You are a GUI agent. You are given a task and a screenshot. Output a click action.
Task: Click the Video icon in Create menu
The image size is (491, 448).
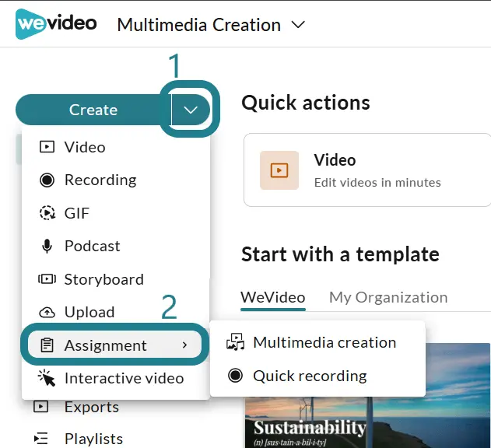47,147
